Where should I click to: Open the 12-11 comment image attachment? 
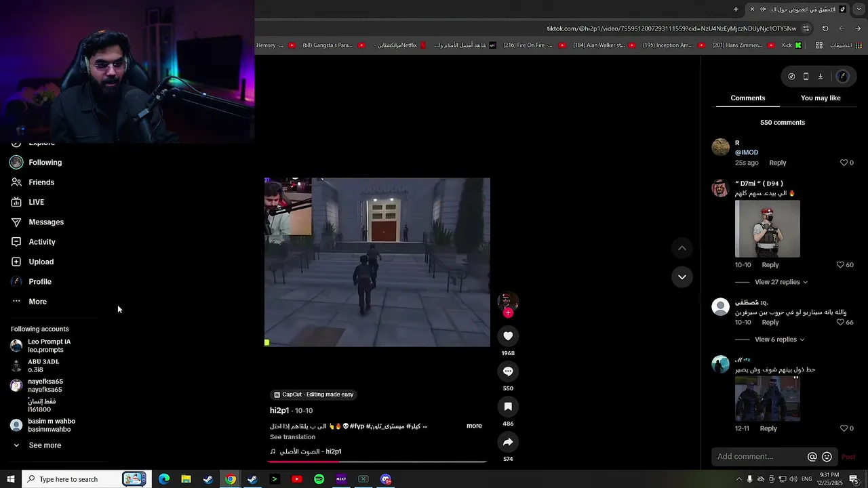(x=768, y=399)
